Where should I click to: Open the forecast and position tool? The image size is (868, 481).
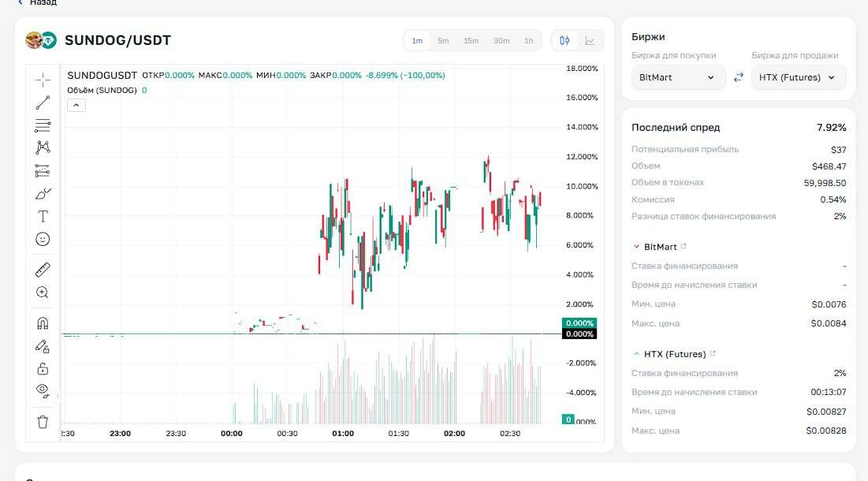point(43,170)
